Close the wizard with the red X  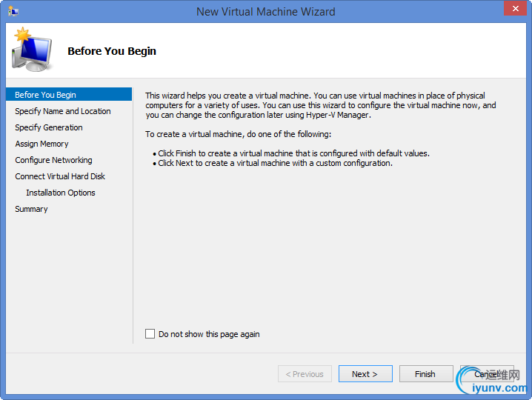pos(515,8)
